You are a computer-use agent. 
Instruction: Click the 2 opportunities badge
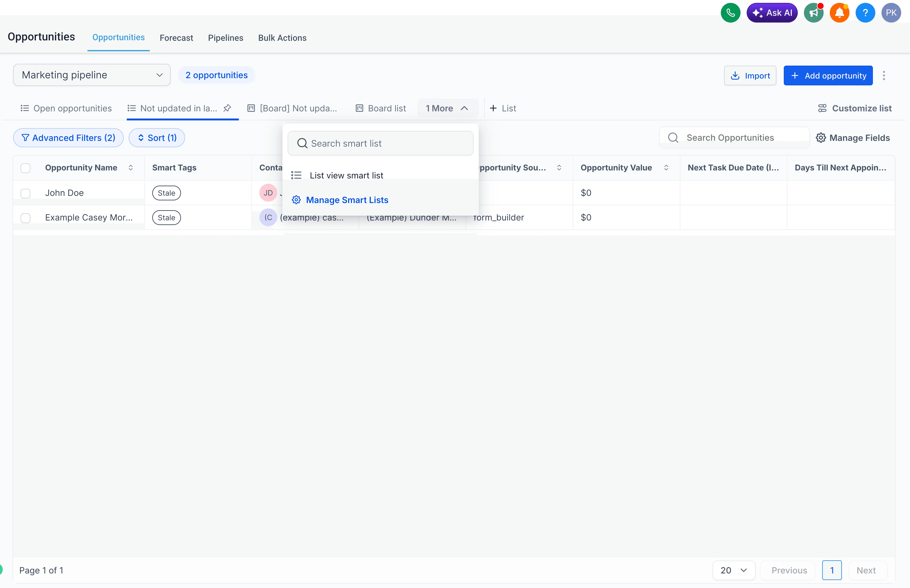click(x=216, y=75)
